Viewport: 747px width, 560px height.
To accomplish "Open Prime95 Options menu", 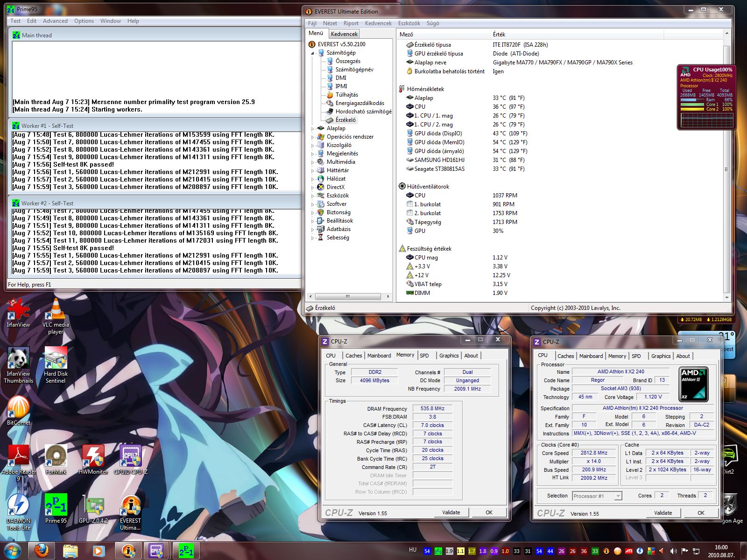I will (84, 21).
